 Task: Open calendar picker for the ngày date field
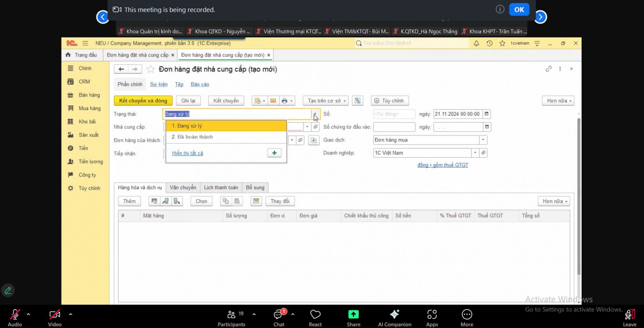(487, 114)
